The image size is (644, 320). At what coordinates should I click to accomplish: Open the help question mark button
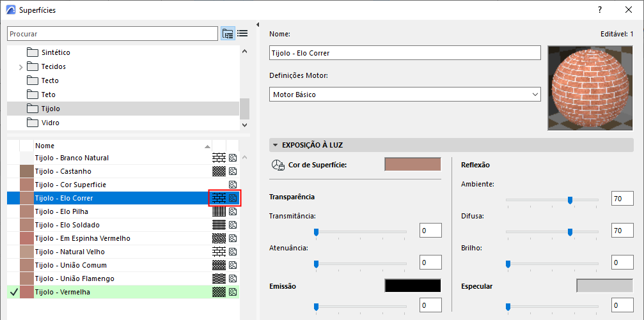point(600,10)
